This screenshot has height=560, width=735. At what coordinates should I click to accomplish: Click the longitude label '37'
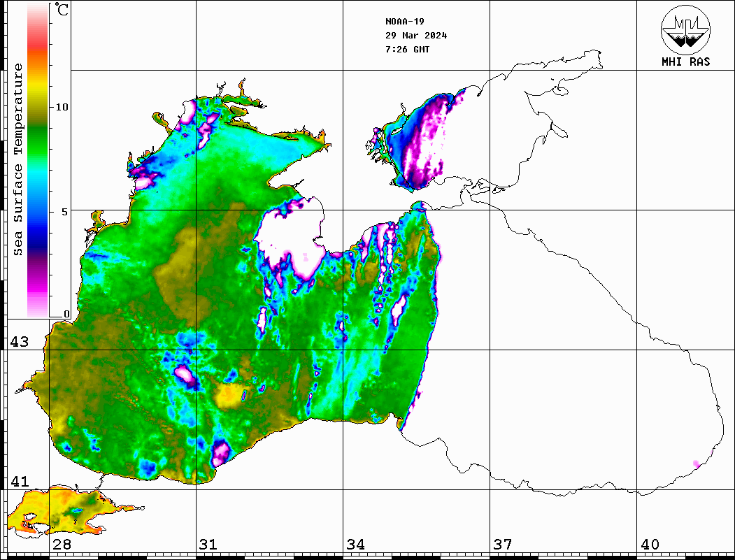tap(503, 544)
